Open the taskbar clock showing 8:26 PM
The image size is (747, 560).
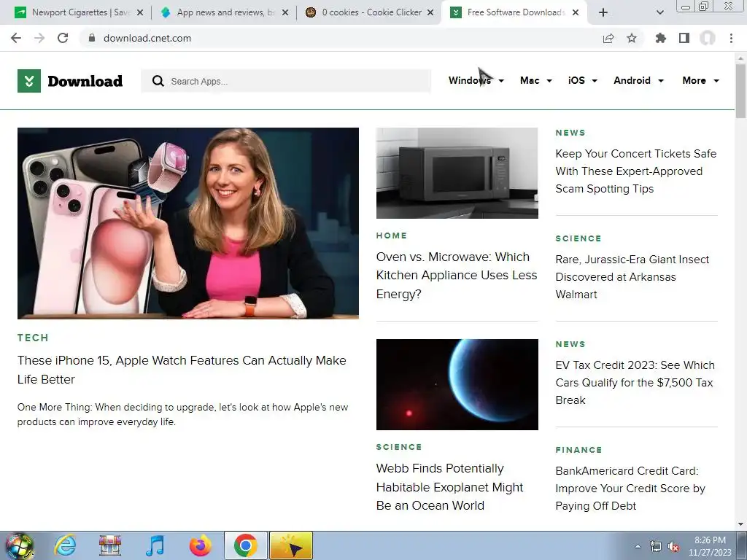pos(710,546)
